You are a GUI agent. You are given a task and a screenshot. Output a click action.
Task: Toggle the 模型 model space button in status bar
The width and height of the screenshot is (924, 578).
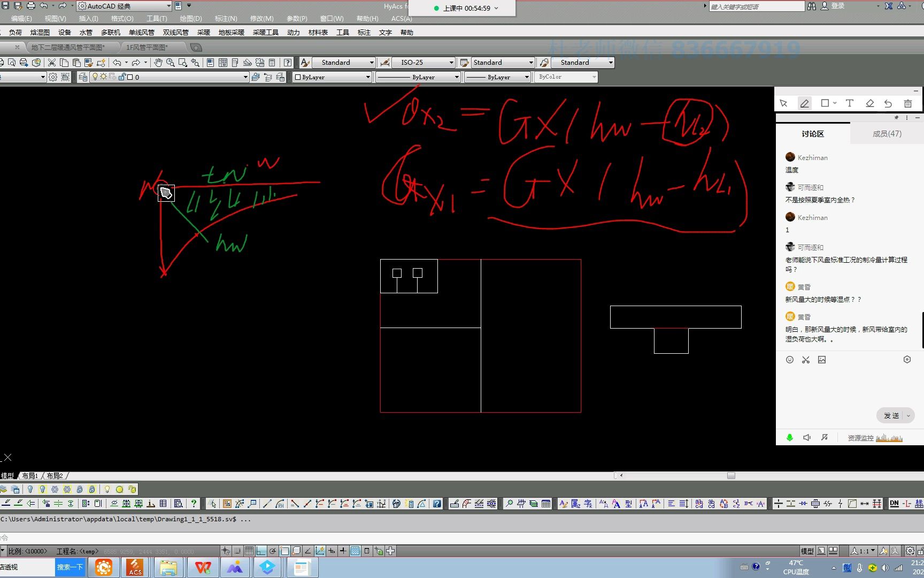pos(807,551)
